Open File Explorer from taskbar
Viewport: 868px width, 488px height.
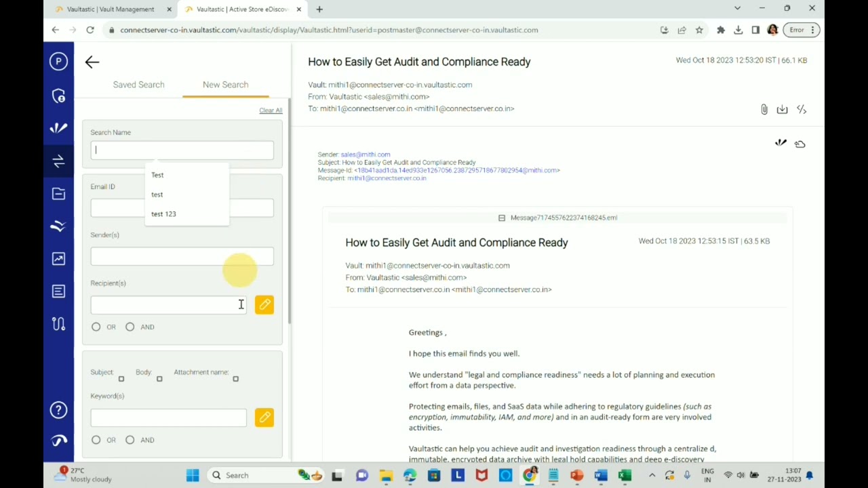coord(386,475)
